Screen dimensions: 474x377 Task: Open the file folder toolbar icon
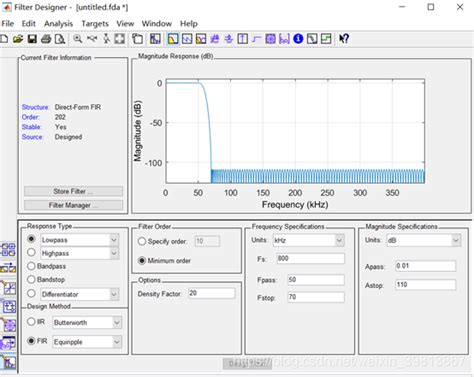click(x=18, y=39)
